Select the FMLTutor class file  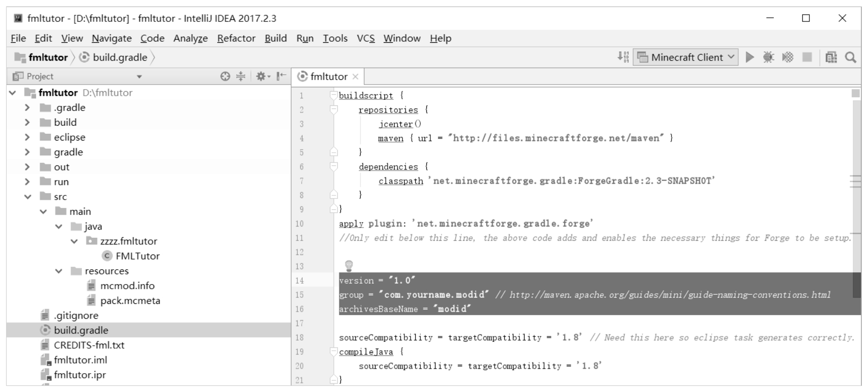pyautogui.click(x=137, y=256)
